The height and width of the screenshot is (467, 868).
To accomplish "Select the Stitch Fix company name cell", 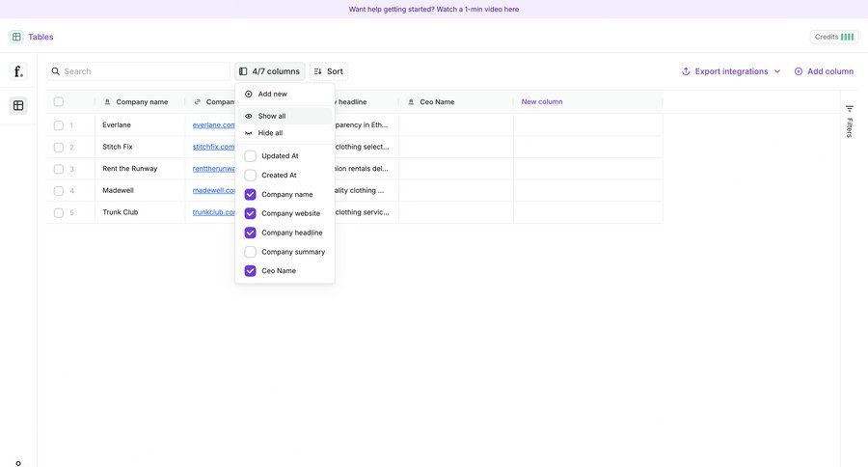I will coord(140,147).
